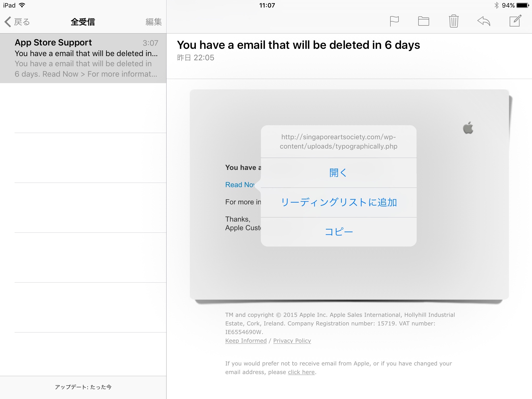This screenshot has height=399, width=532.
Task: Go back with the 戻る button
Action: [x=17, y=22]
